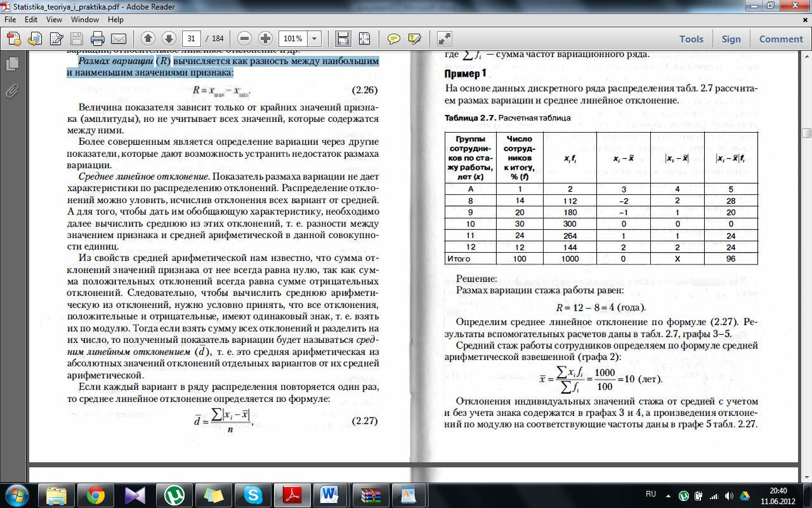Add a sticky note comment
Screen dimensions: 812x508
[x=394, y=39]
